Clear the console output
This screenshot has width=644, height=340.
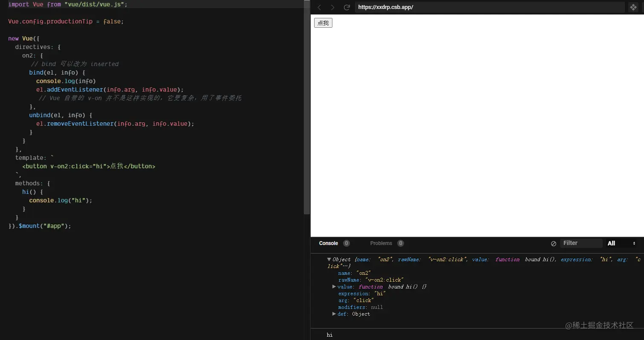point(554,244)
